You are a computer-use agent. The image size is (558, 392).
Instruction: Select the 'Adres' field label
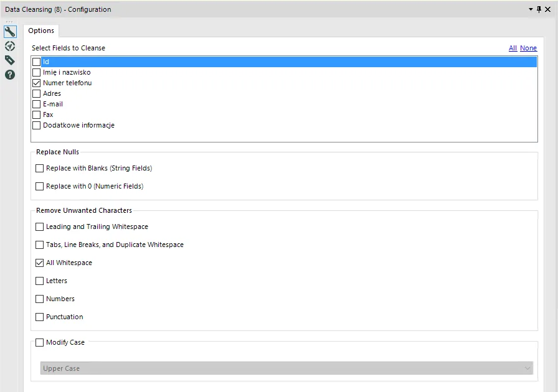52,93
